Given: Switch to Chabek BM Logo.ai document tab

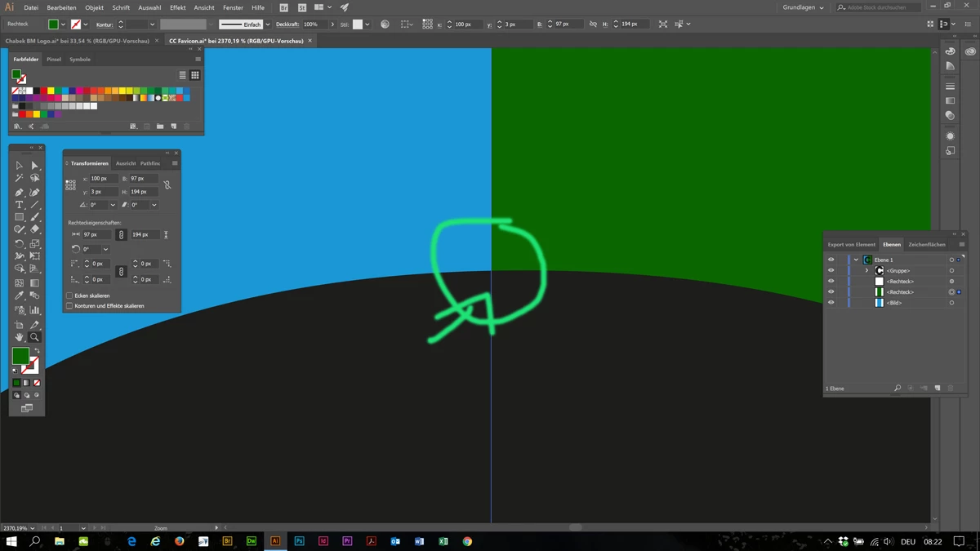Looking at the screenshot, I should click(x=78, y=41).
